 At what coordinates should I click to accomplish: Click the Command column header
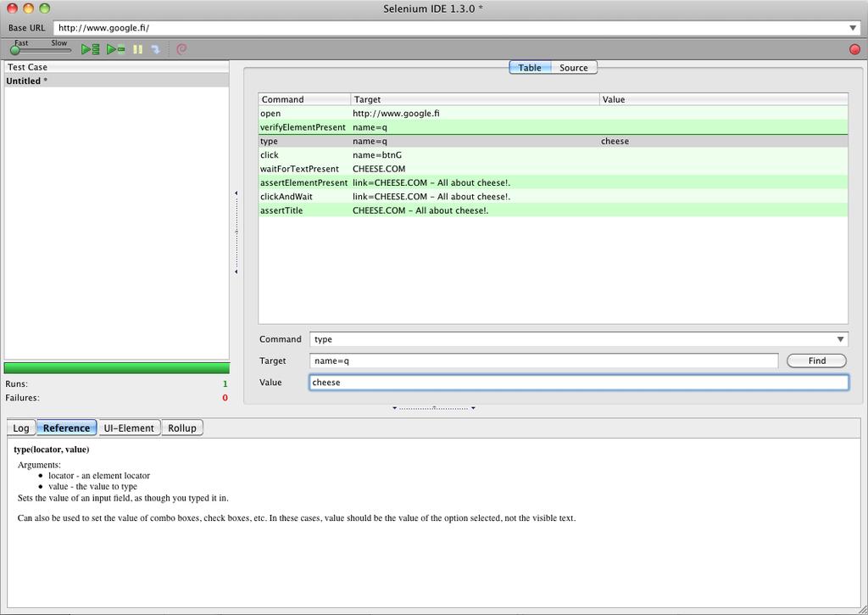click(x=304, y=100)
